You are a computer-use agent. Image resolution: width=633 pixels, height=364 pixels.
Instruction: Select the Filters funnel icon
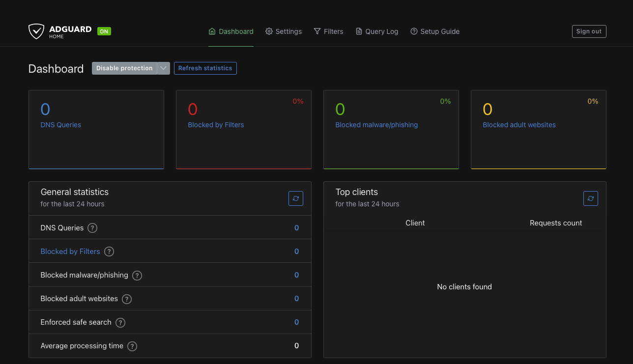(316, 31)
